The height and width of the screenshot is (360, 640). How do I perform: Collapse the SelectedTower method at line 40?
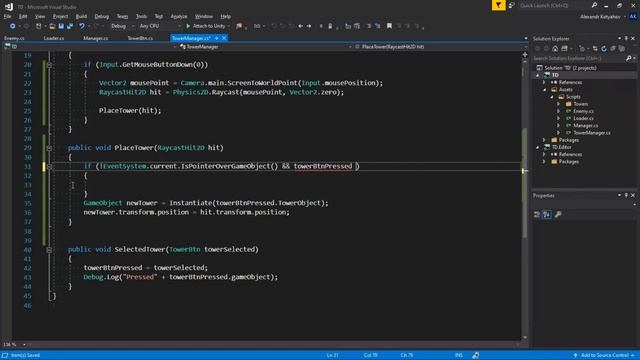click(x=49, y=249)
